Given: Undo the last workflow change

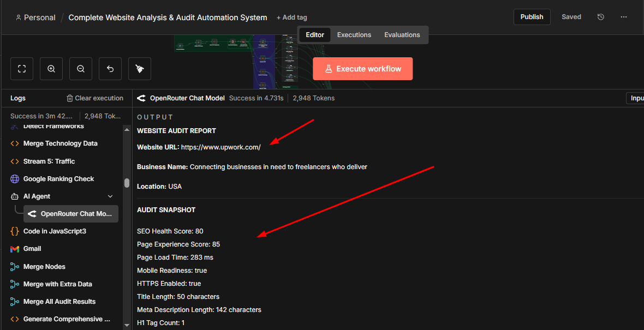Looking at the screenshot, I should 110,68.
